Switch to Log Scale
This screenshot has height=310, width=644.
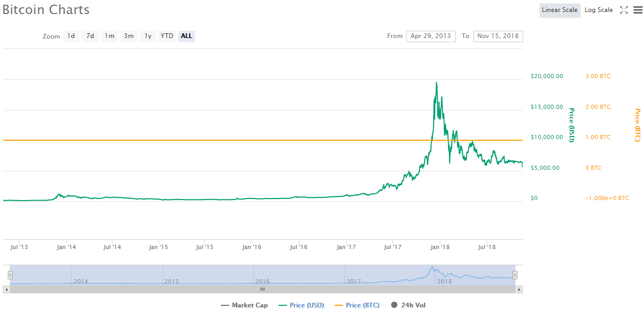599,10
